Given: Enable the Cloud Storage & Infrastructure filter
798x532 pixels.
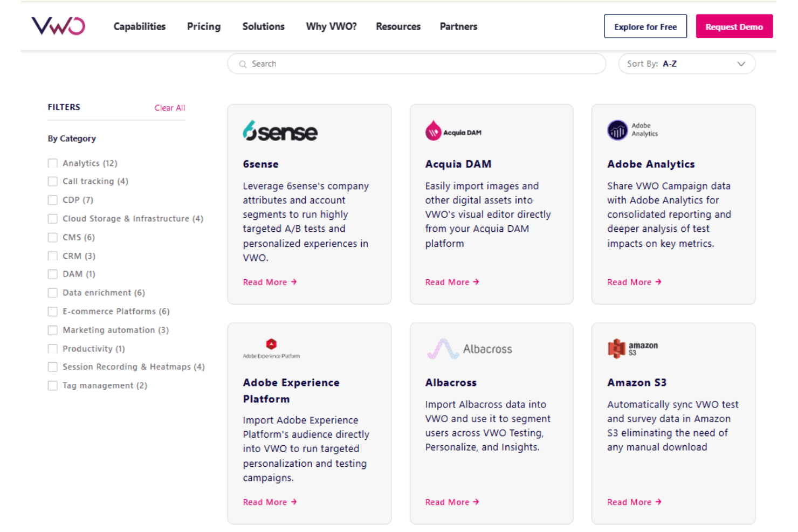Looking at the screenshot, I should point(52,219).
